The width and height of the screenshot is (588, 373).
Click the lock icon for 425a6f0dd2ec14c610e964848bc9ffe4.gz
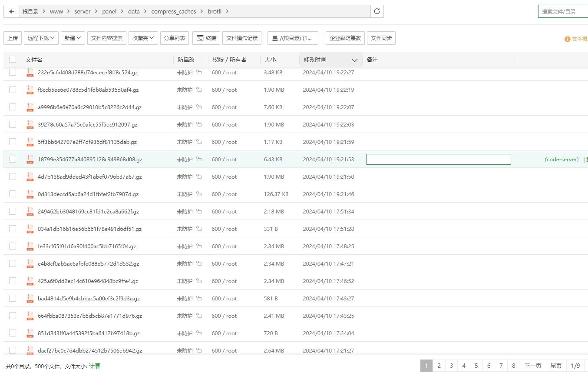click(x=199, y=281)
